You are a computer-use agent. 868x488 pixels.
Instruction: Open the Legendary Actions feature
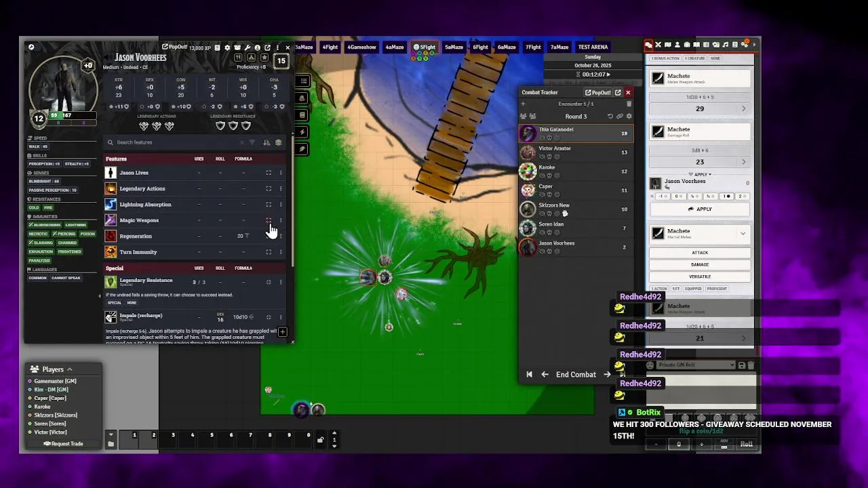pyautogui.click(x=142, y=188)
